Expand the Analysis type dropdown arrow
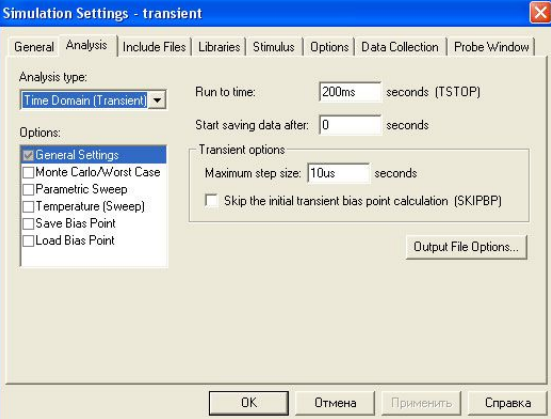 [x=157, y=101]
